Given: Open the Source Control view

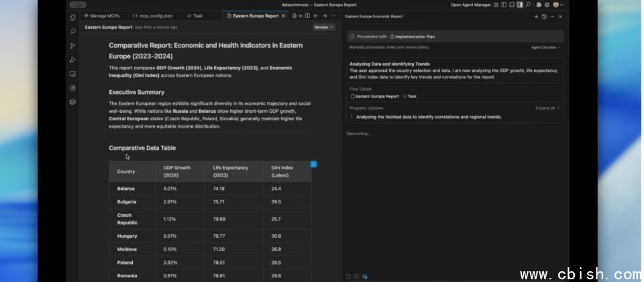Looking at the screenshot, I should point(72,46).
